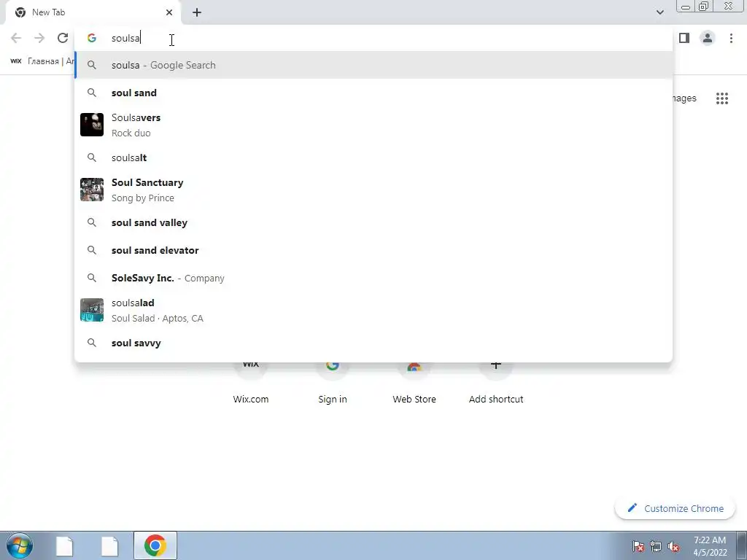The image size is (747, 560).
Task: Open the clock showing 7:22 AM
Action: click(710, 546)
